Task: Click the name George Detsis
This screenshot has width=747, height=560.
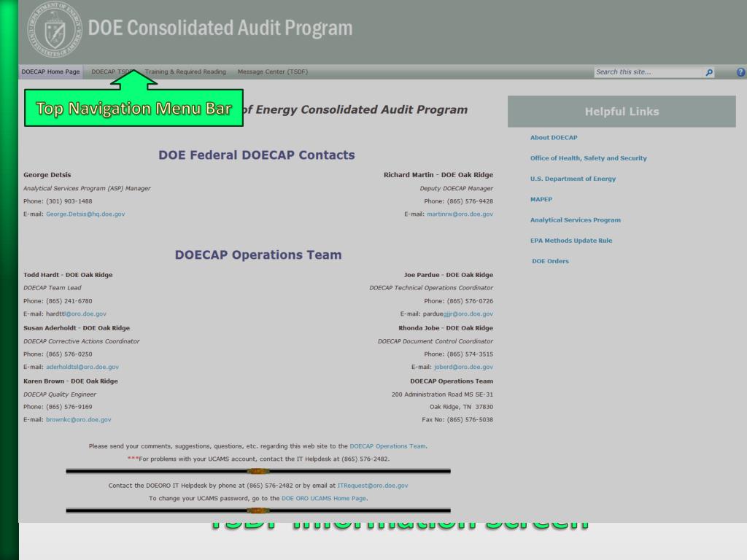Action: point(47,175)
